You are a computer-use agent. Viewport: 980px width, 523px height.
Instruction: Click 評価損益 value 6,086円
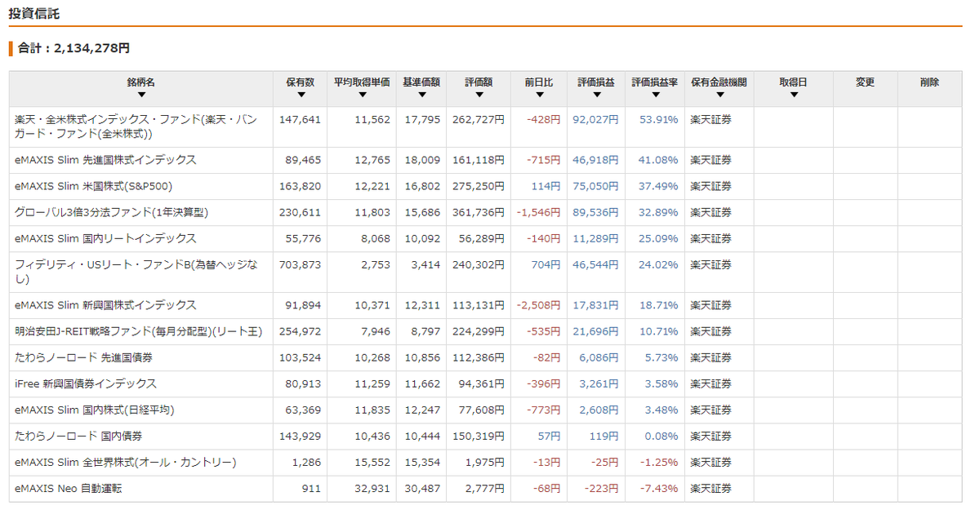[599, 357]
